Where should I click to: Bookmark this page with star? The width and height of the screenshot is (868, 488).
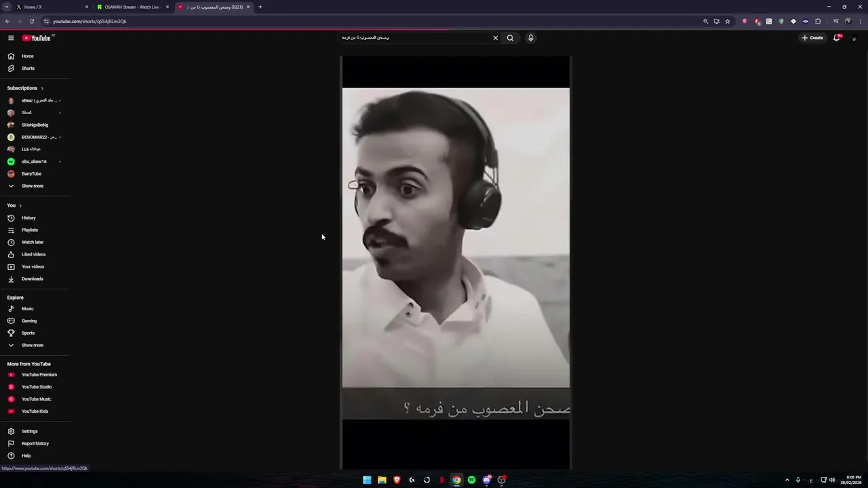[x=728, y=21]
